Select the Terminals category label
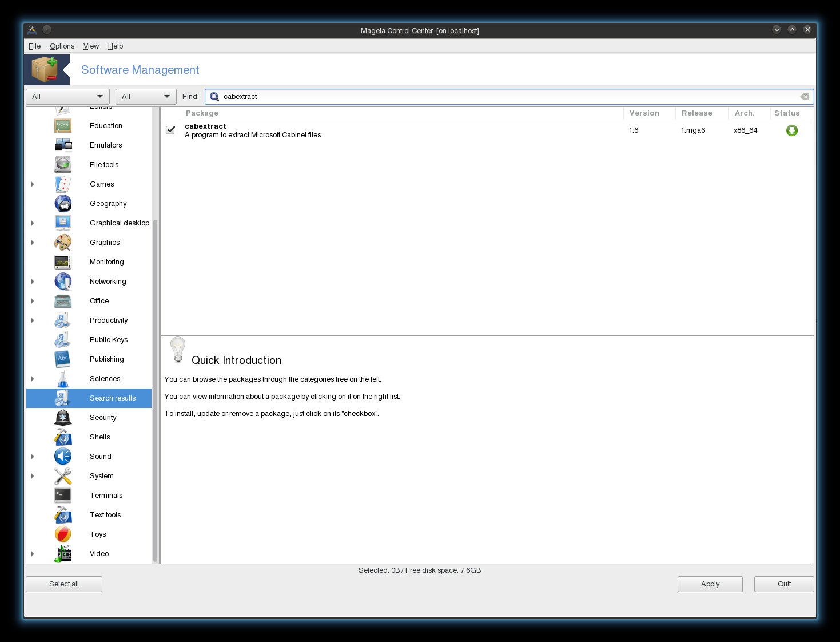 click(106, 496)
